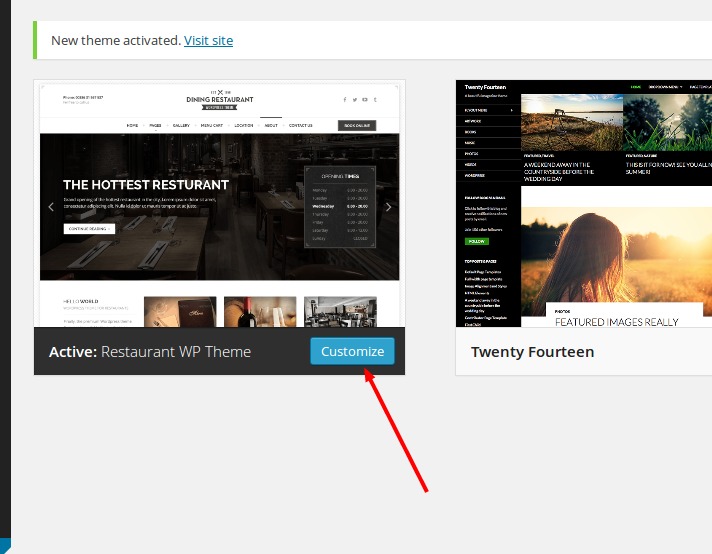Click the blue Customize button
The image size is (712, 554).
(352, 351)
